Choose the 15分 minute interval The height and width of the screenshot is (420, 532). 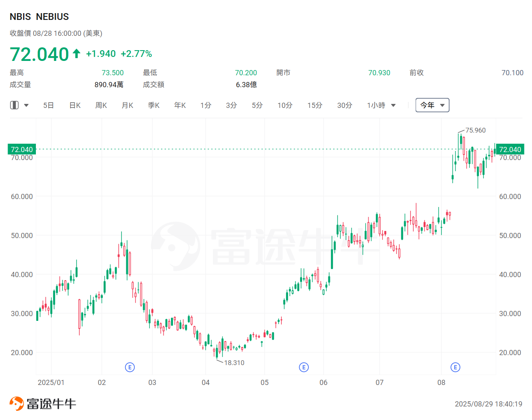tap(315, 105)
